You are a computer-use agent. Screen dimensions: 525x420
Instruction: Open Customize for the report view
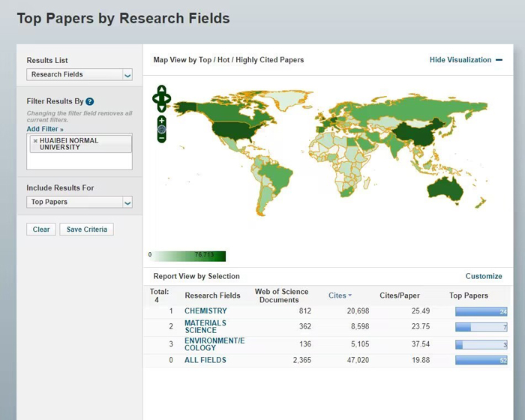(x=484, y=276)
